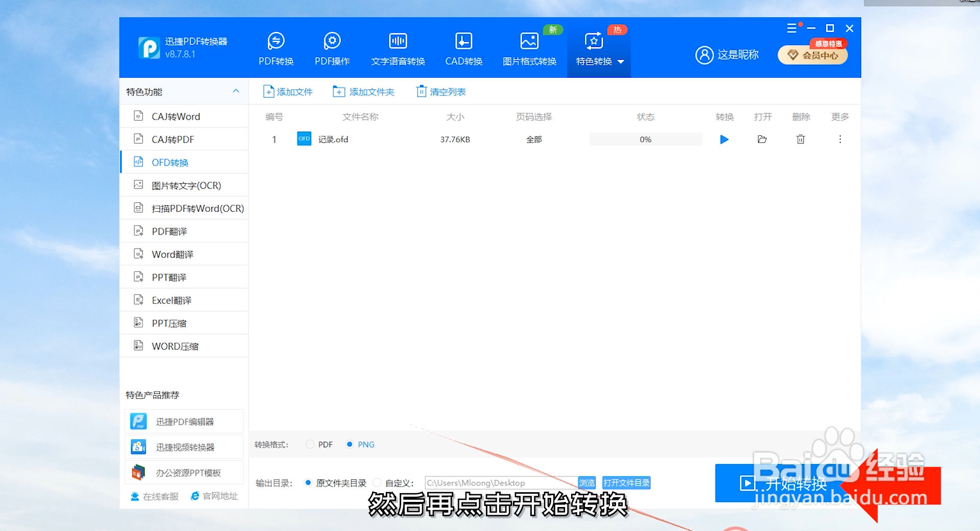980x531 pixels.
Task: Click the OFD file icon of 记录.ofd
Action: pyautogui.click(x=304, y=139)
